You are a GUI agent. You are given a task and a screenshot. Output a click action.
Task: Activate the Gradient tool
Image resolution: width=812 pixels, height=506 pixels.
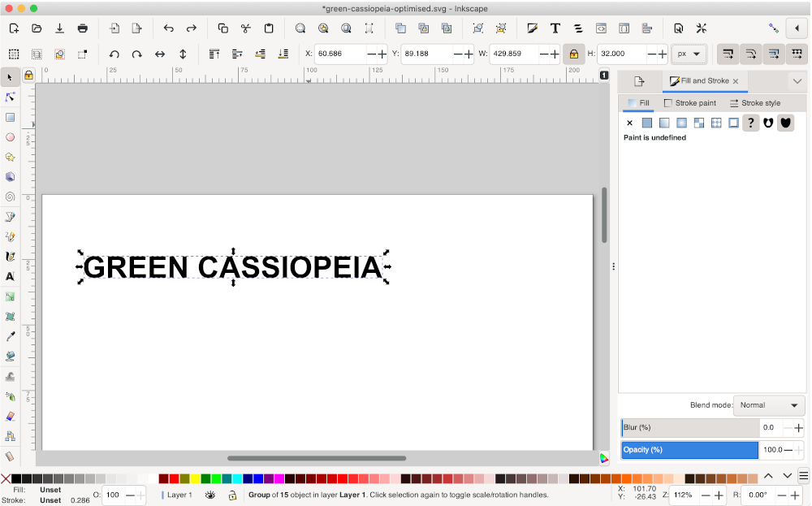[11, 296]
